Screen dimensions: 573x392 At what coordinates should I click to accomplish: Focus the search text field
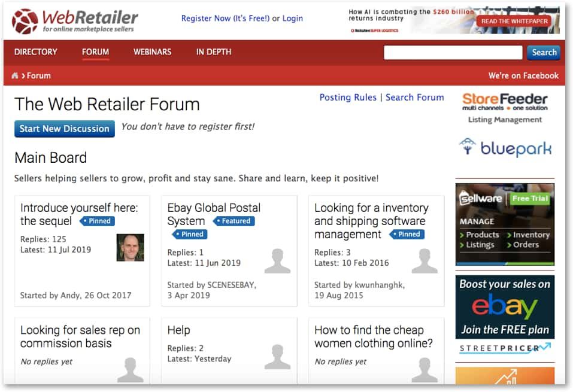pyautogui.click(x=453, y=53)
